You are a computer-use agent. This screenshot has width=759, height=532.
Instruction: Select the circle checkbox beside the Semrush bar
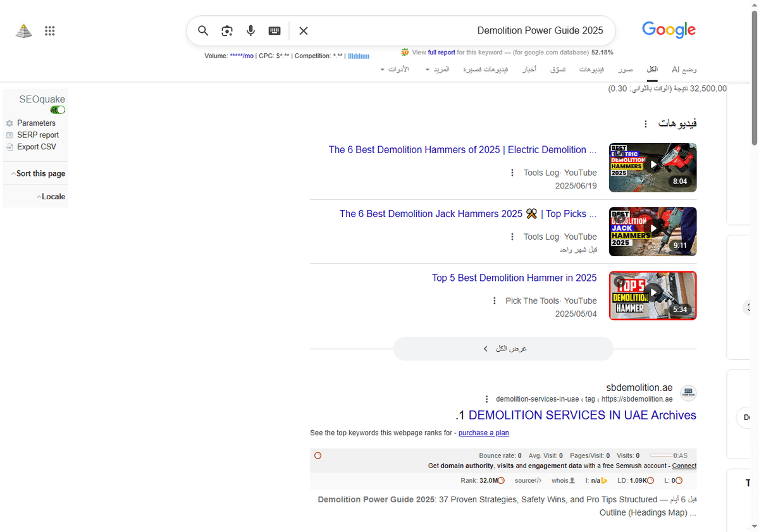click(318, 455)
